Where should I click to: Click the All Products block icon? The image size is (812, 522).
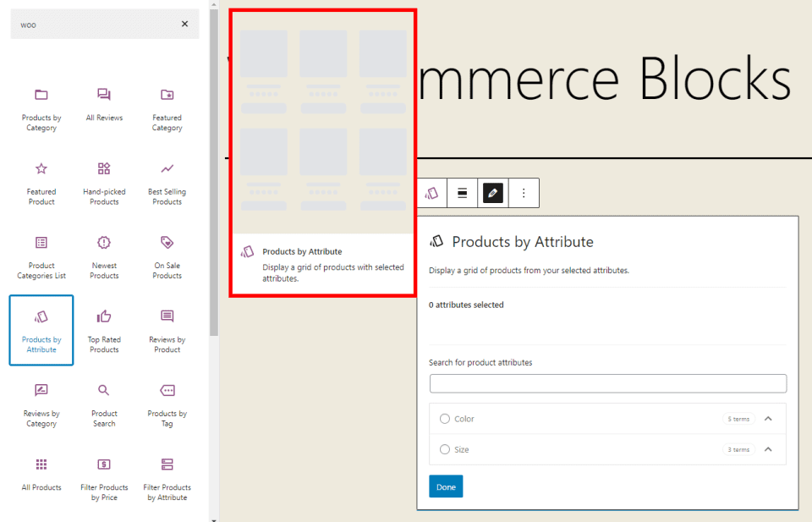(x=41, y=464)
